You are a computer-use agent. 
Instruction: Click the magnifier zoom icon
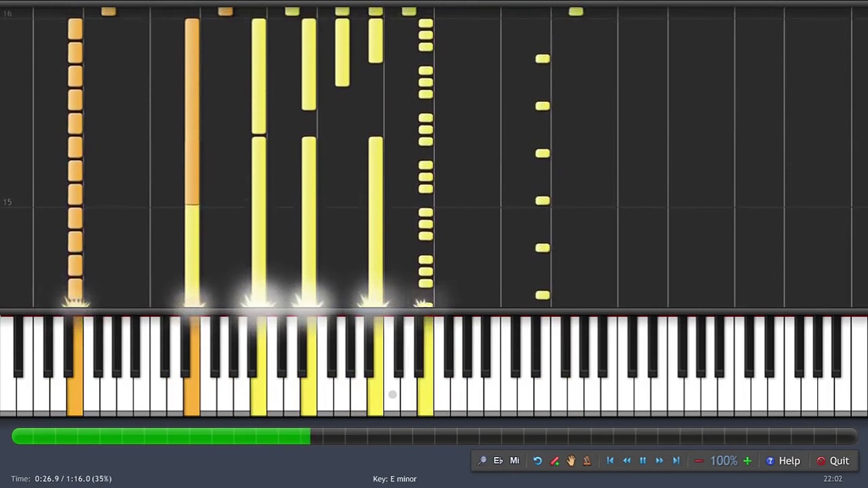tap(482, 460)
